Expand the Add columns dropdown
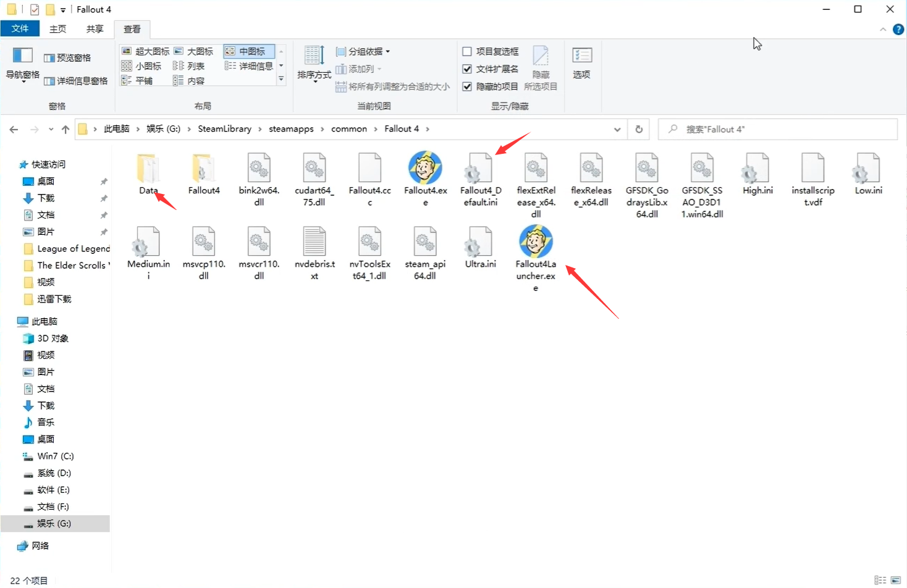Screen dimensions: 907x588 click(358, 69)
